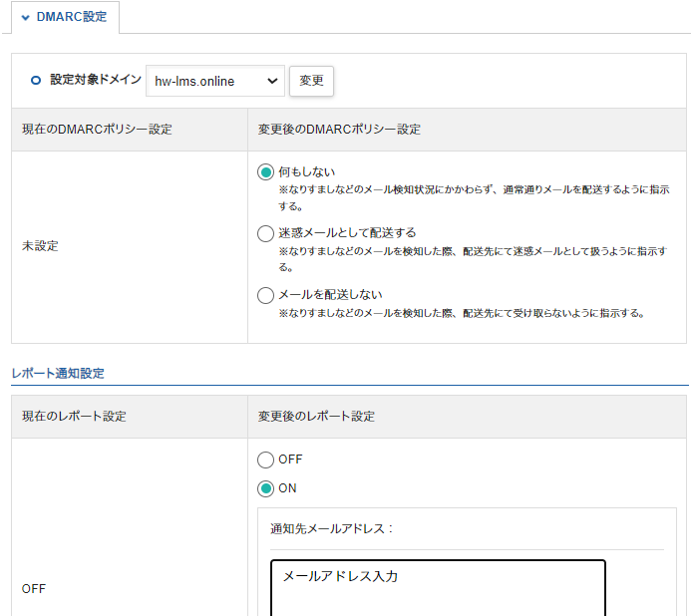The height and width of the screenshot is (616, 691).
Task: Select the メールを配送しない radio option
Action: tap(265, 295)
